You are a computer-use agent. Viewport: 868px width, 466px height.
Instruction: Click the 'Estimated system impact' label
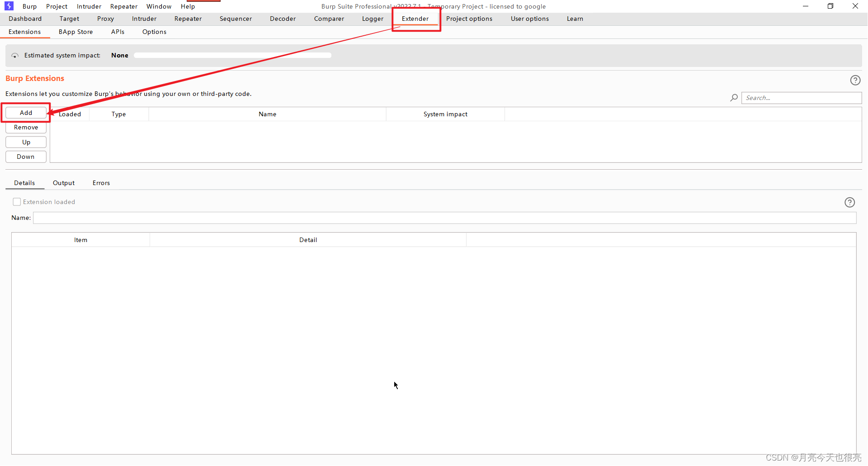[x=62, y=55]
